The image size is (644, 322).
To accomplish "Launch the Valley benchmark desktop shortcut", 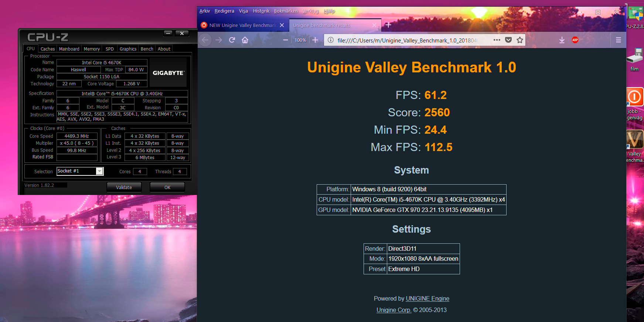I will tap(634, 147).
